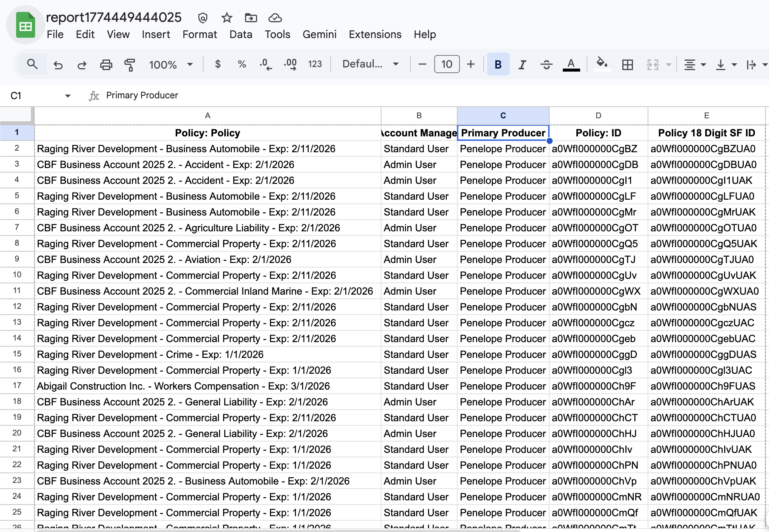Open vertical align dropdown
769x532 pixels.
[726, 65]
